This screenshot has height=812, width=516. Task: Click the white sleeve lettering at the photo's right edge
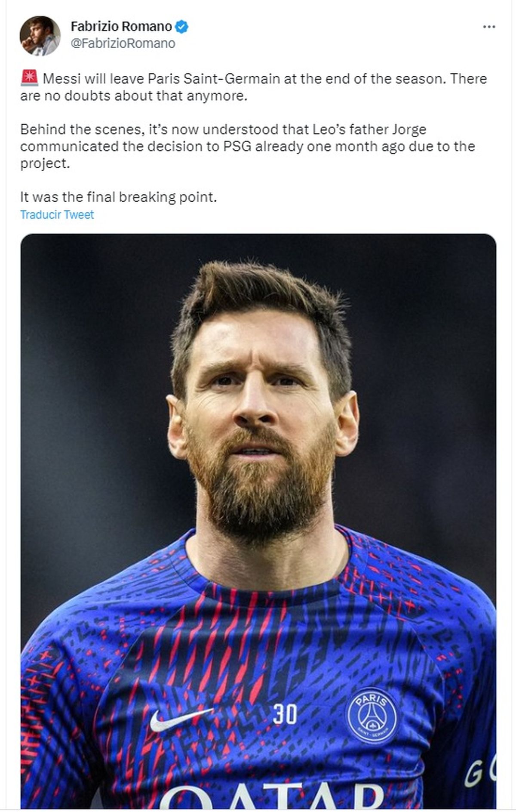479,772
